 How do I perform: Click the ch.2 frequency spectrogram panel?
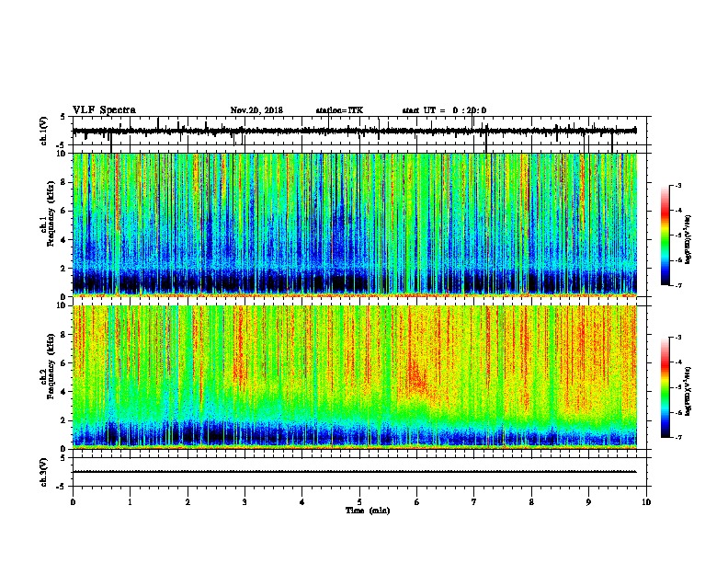coord(355,377)
